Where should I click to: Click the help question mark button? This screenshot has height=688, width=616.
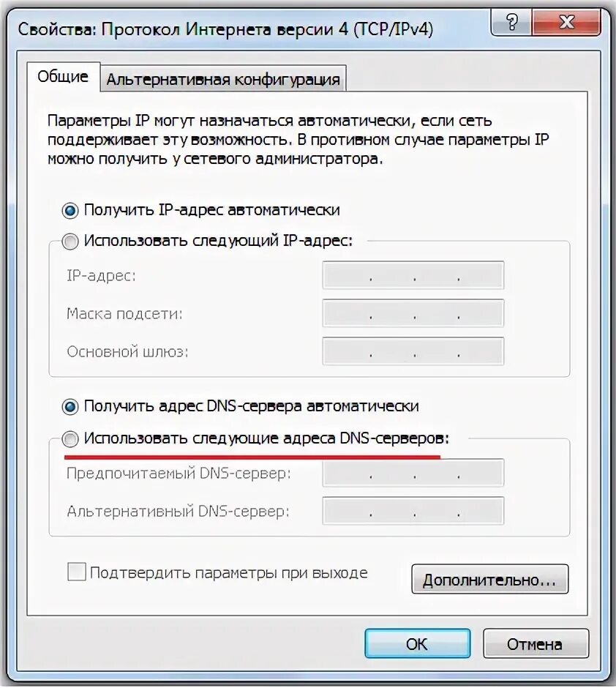[511, 21]
